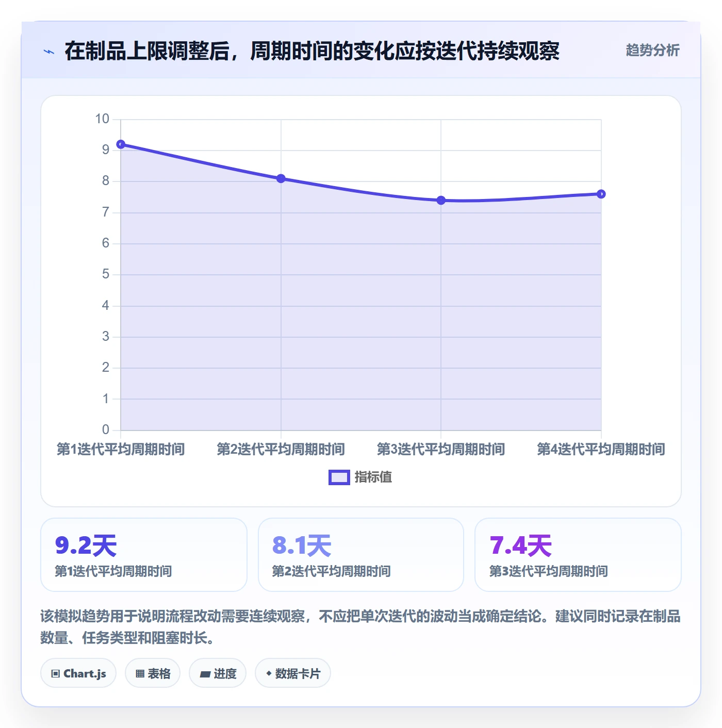Screen dimensions: 722x728
Task: Click the 进度 tag
Action: pos(218,673)
